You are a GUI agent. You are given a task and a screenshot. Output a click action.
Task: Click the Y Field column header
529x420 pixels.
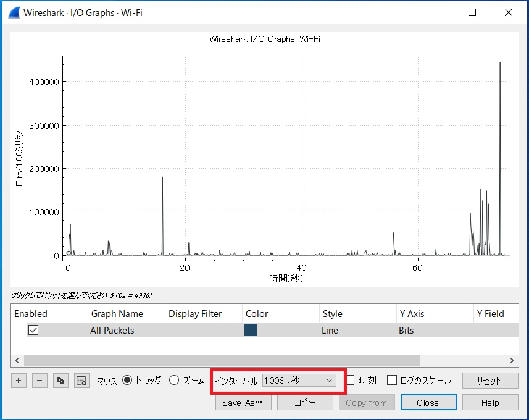click(x=496, y=313)
